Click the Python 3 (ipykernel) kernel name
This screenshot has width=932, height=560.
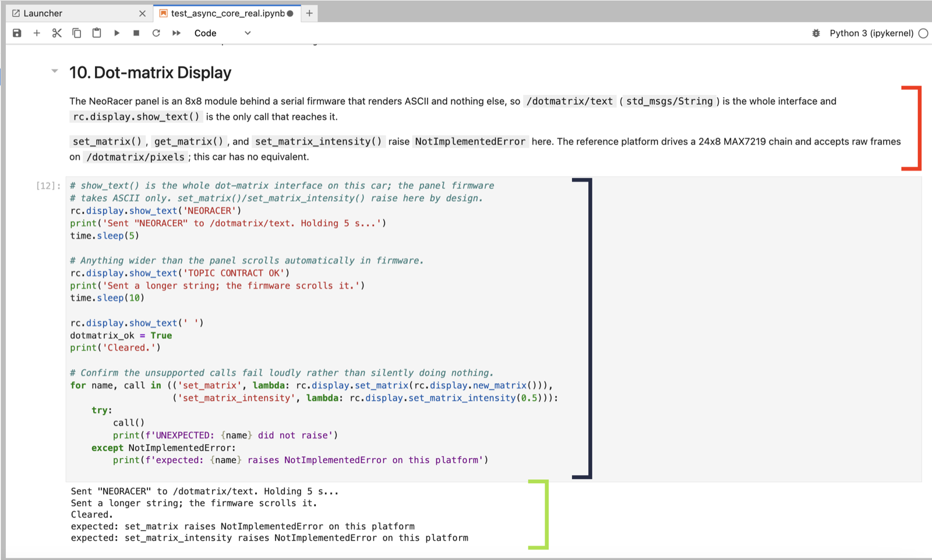coord(871,33)
